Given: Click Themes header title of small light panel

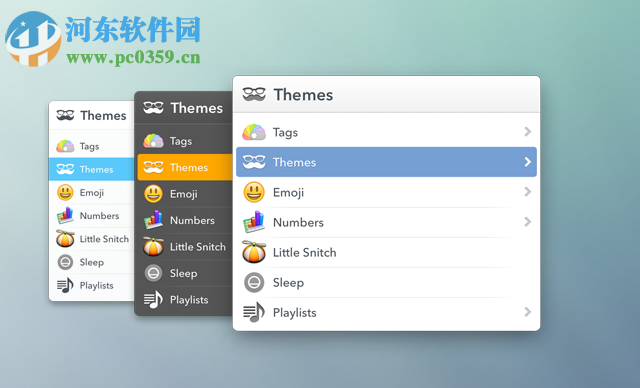Looking at the screenshot, I should pyautogui.click(x=103, y=115).
